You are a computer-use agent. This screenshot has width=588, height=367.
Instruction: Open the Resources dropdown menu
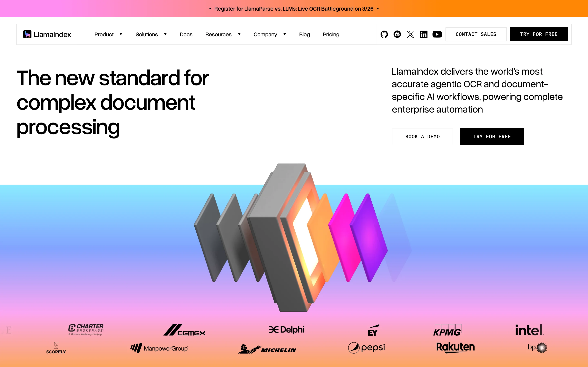pyautogui.click(x=223, y=34)
